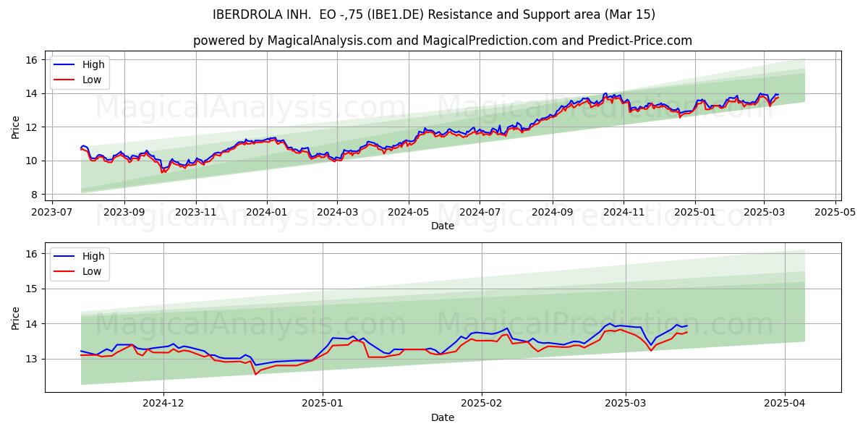Click the 2024-07 tick label
Screen dimensions: 868x434
tap(480, 213)
